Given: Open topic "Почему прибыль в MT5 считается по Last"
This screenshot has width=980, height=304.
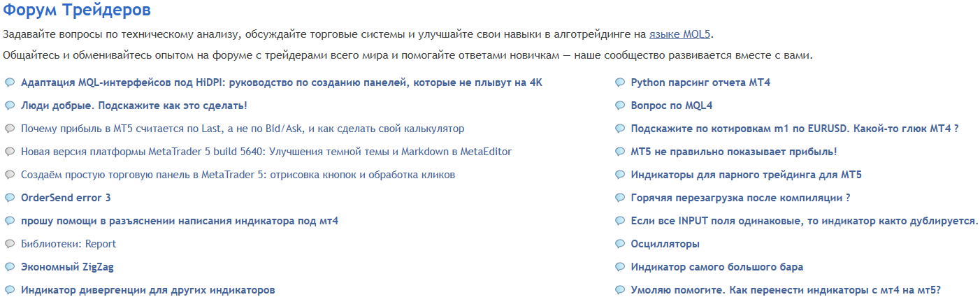Looking at the screenshot, I should pos(243,129).
